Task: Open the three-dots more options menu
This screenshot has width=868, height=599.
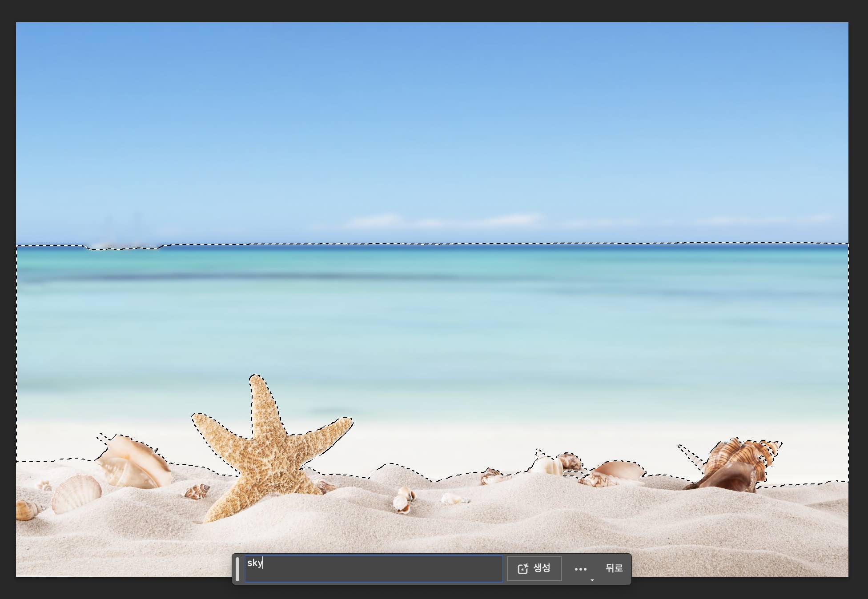Action: pos(580,569)
